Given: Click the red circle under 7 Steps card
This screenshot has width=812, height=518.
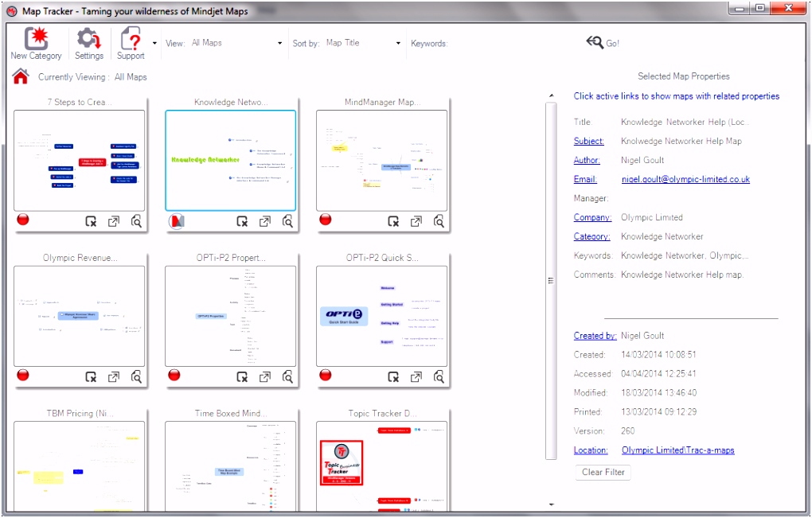Looking at the screenshot, I should pyautogui.click(x=23, y=220).
